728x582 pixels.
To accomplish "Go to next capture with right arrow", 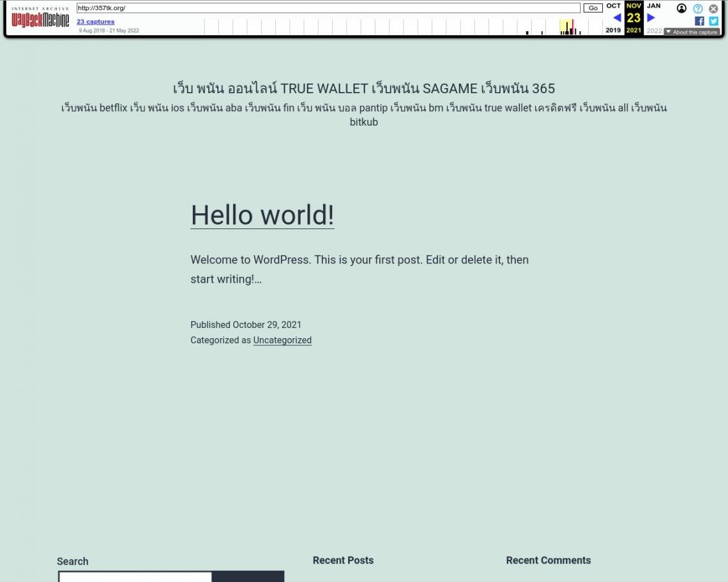I will tap(651, 18).
